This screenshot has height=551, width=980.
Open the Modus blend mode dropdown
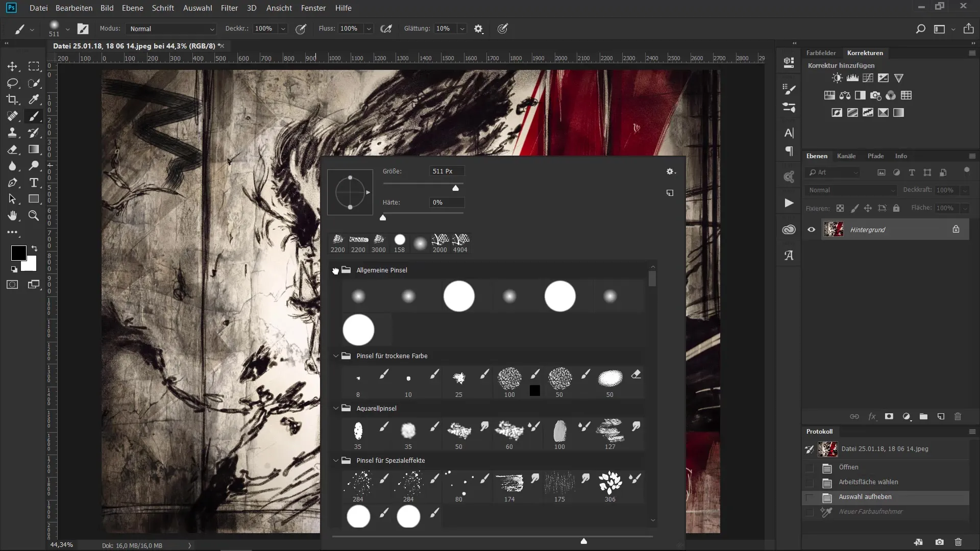171,29
